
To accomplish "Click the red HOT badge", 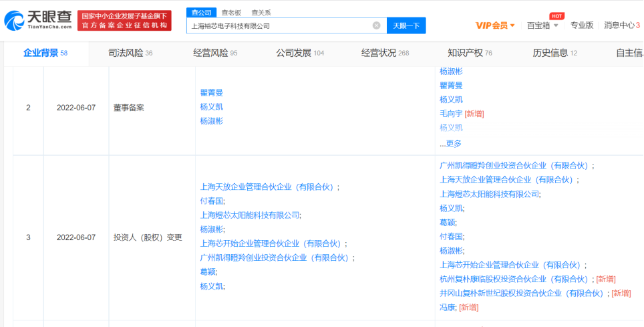I will (x=557, y=16).
